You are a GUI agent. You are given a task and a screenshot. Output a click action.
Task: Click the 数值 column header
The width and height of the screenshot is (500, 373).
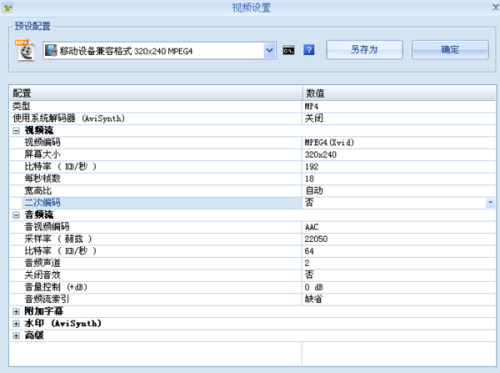(x=399, y=93)
